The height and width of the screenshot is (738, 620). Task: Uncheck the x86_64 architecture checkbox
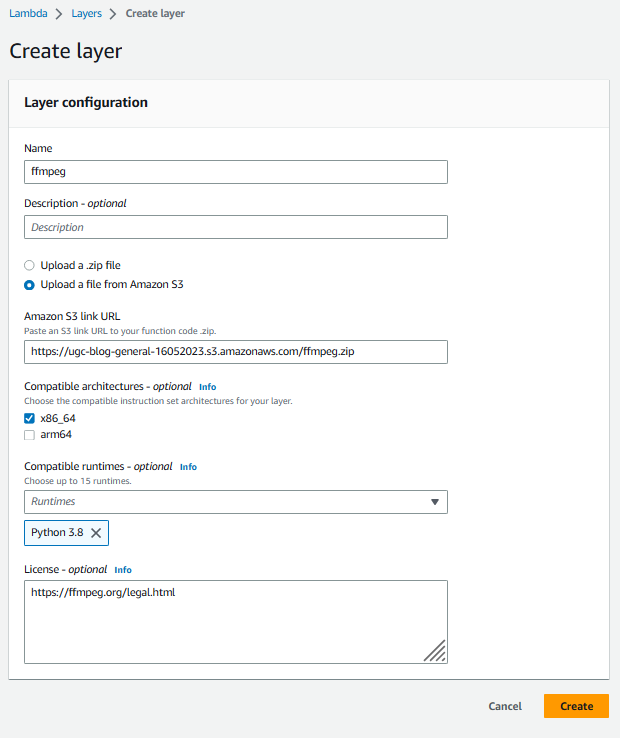point(29,418)
